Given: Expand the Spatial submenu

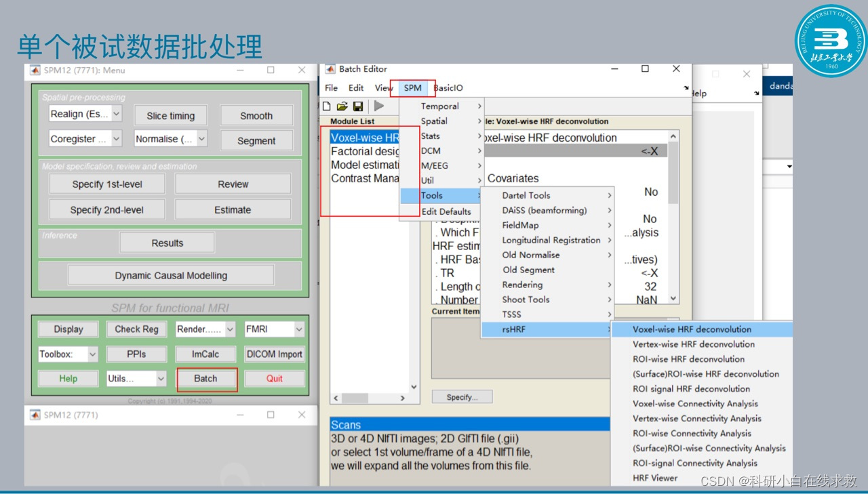Looking at the screenshot, I should (x=441, y=121).
